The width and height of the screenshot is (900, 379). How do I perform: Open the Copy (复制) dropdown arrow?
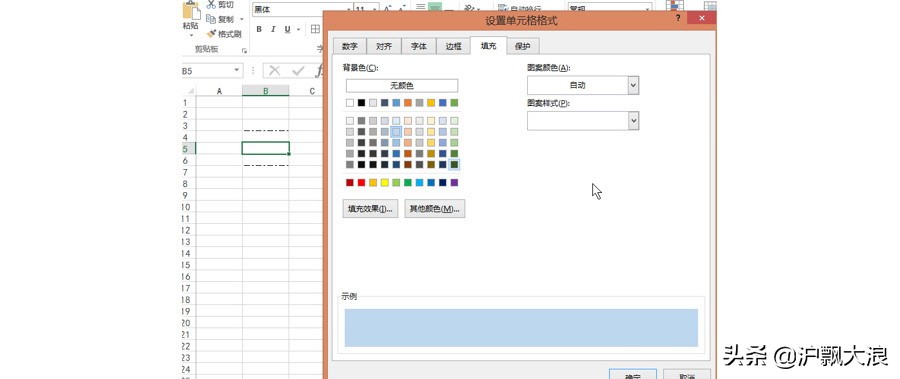pyautogui.click(x=242, y=20)
